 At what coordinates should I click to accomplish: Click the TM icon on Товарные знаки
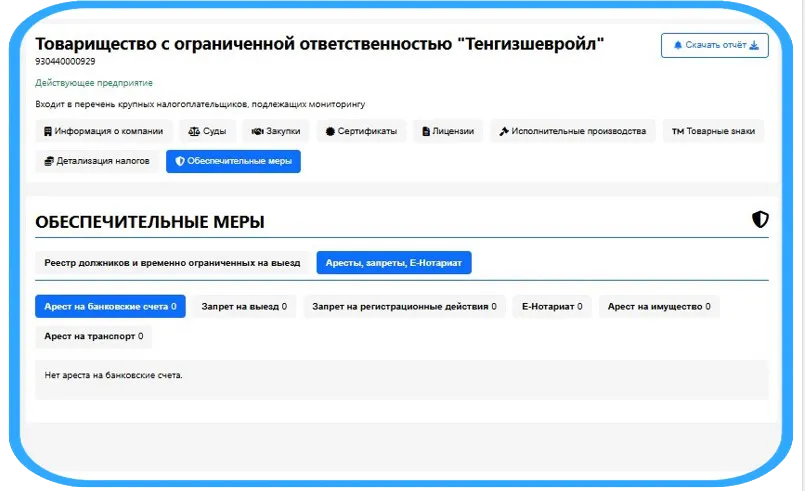coord(677,131)
